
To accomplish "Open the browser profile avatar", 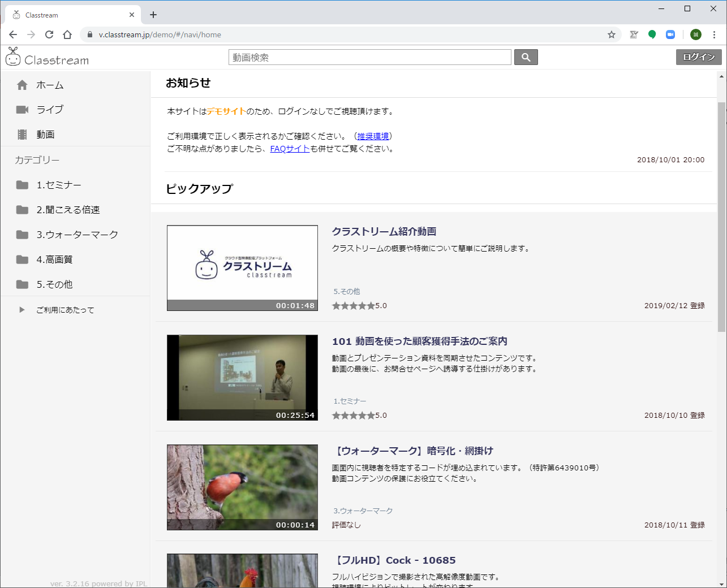I will pos(696,34).
